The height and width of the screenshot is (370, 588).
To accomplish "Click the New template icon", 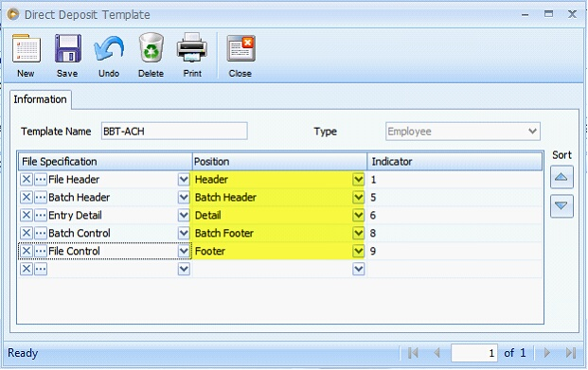I will (26, 56).
